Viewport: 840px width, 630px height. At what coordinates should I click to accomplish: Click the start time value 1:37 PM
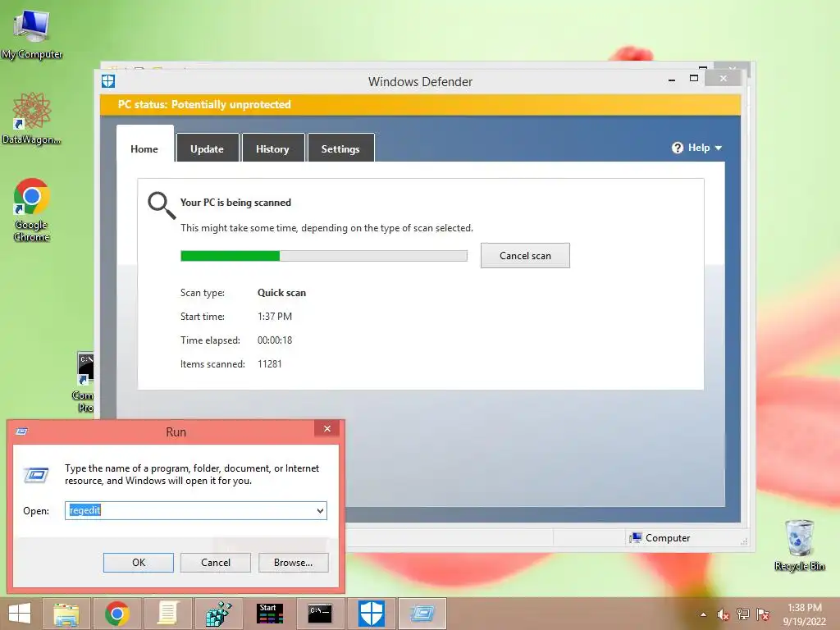tap(275, 316)
